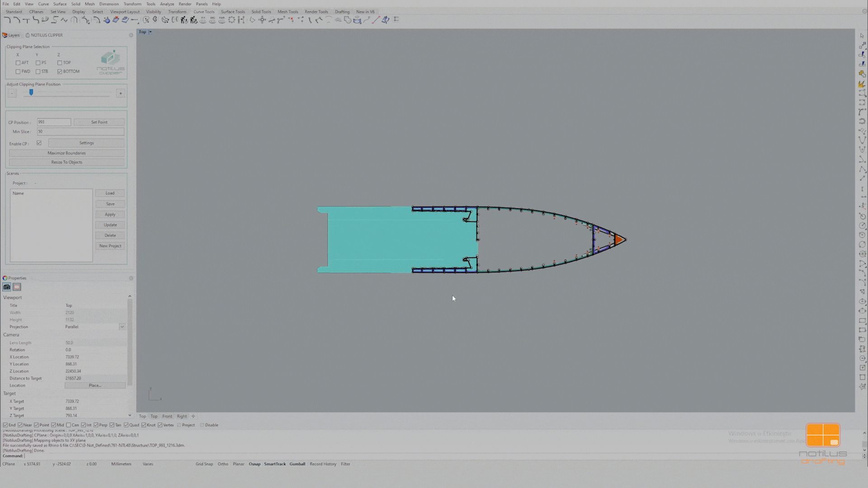The image size is (868, 488).
Task: Toggle Ortho mode in the status bar
Action: [x=223, y=464]
